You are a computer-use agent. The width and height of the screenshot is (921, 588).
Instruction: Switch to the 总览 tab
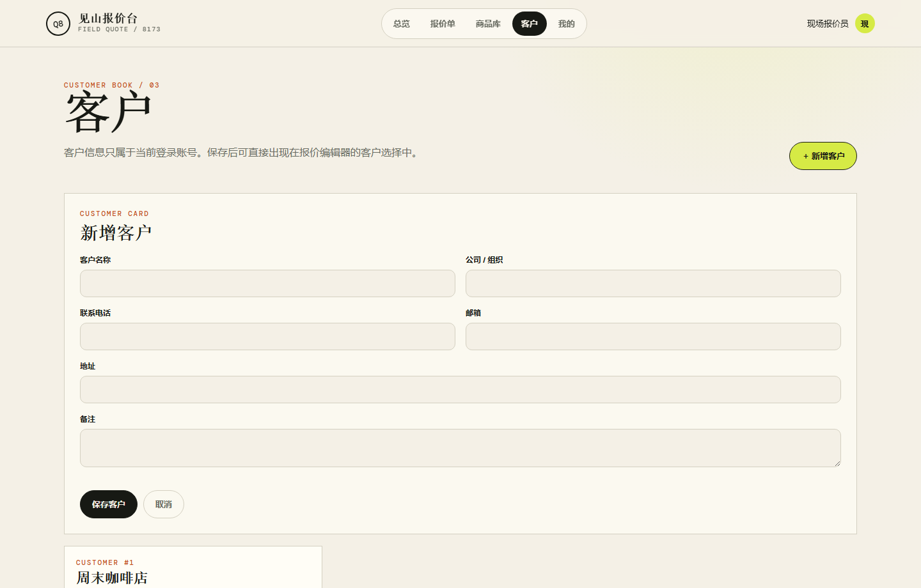[402, 24]
